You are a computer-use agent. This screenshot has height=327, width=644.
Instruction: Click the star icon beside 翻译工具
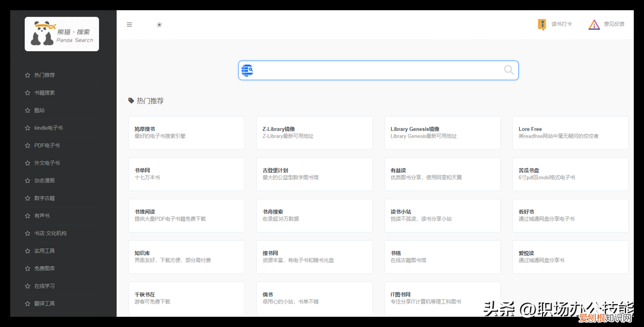pyautogui.click(x=27, y=303)
